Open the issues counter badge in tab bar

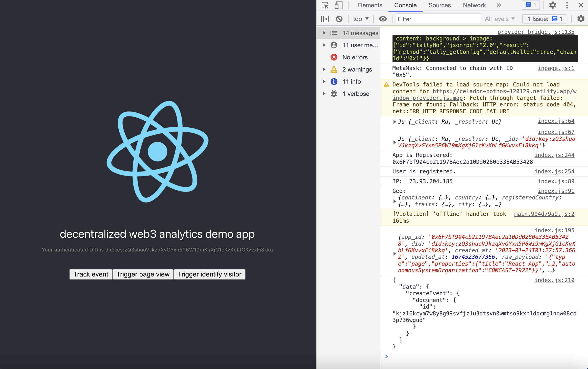(x=531, y=5)
